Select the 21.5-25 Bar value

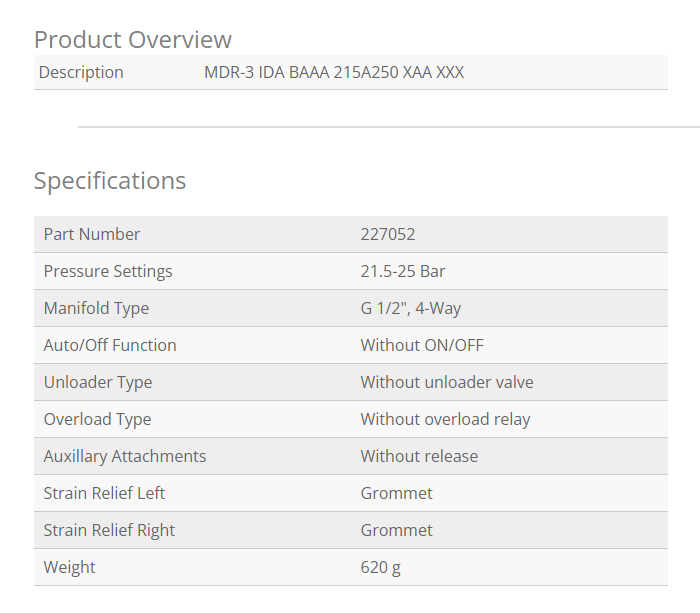coord(403,271)
